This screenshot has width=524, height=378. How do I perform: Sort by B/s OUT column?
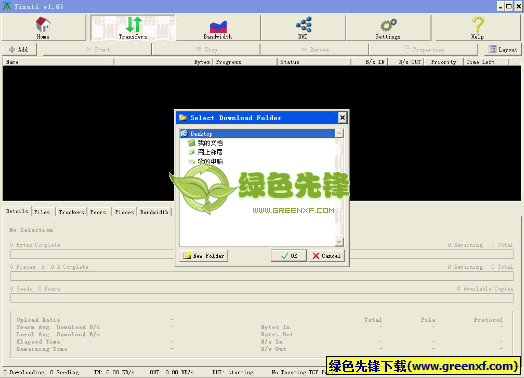(x=406, y=62)
